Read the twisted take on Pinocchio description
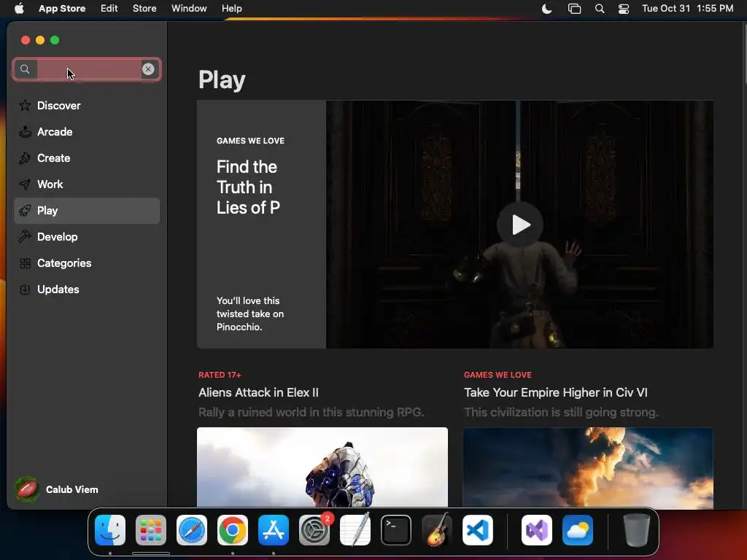Image resolution: width=747 pixels, height=560 pixels. tap(250, 314)
